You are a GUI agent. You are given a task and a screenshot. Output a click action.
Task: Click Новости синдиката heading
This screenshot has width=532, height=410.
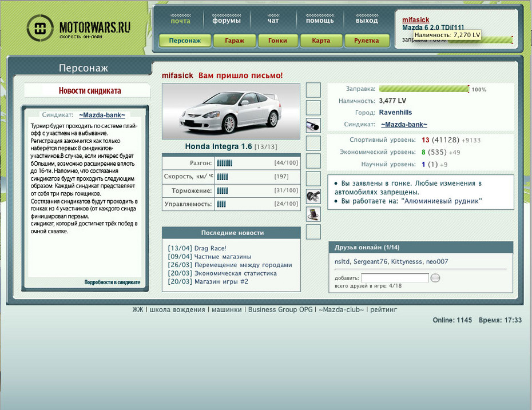pos(90,91)
